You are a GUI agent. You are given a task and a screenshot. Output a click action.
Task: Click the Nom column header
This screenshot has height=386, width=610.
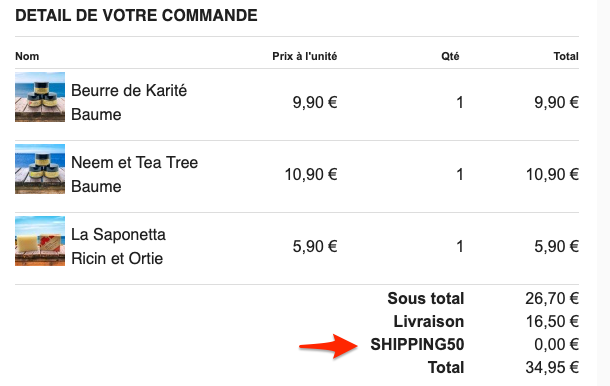27,56
